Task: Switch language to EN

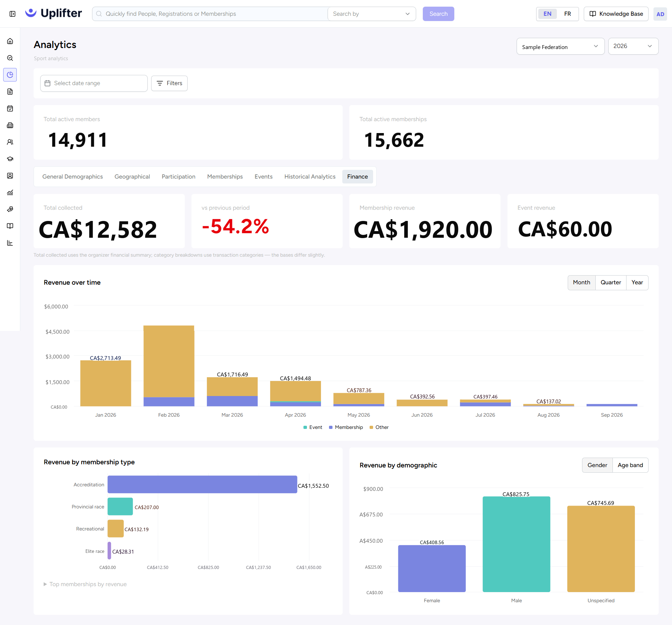Action: coord(547,14)
